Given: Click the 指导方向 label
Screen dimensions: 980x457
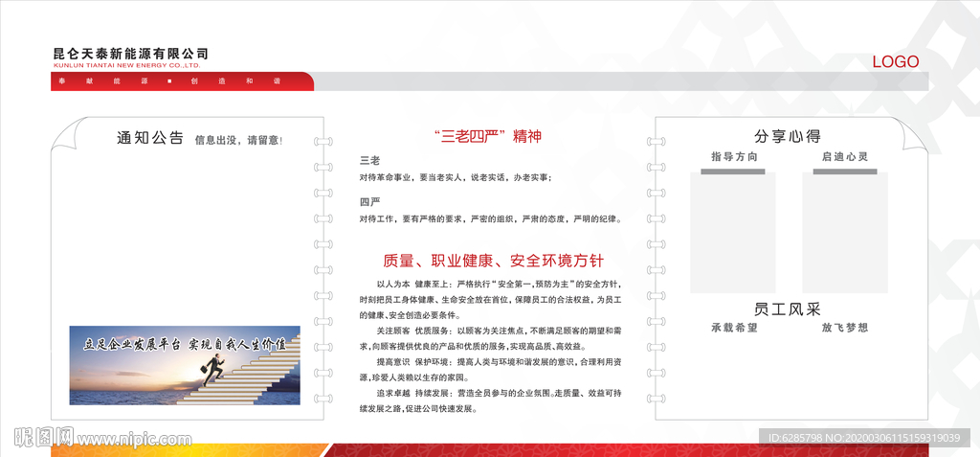Looking at the screenshot, I should pyautogui.click(x=734, y=156).
